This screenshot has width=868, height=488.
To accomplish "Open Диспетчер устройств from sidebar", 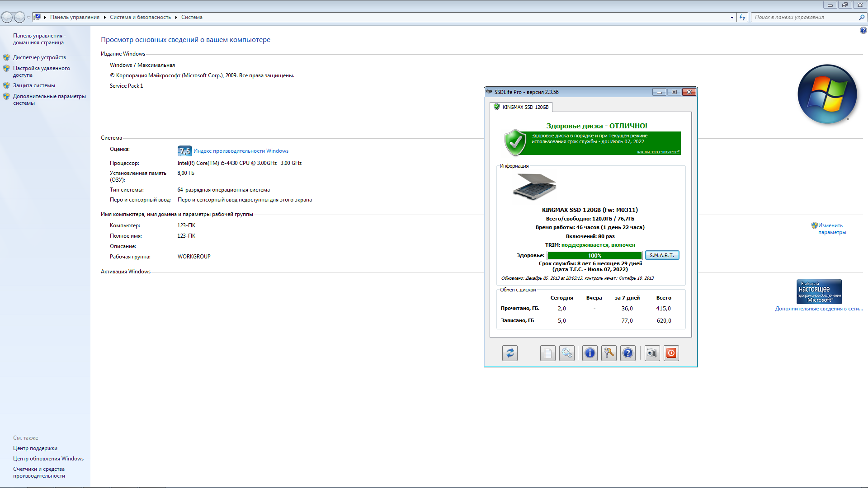I will [x=39, y=57].
